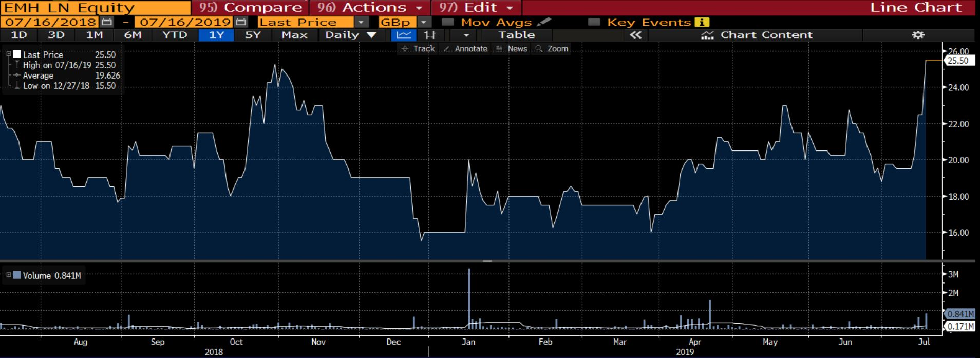Collapse the Last Price legend tree
980x358 pixels.
9,54
